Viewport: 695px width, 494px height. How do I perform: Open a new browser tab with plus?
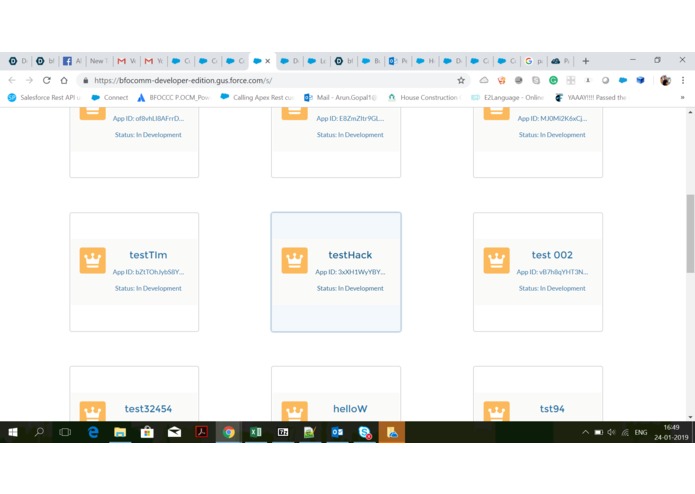point(586,61)
